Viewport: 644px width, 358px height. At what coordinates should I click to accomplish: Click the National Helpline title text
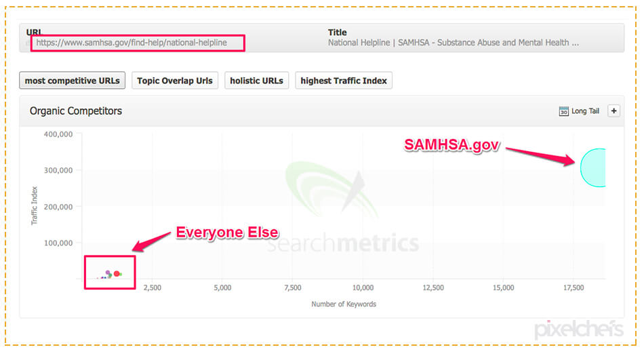[454, 43]
